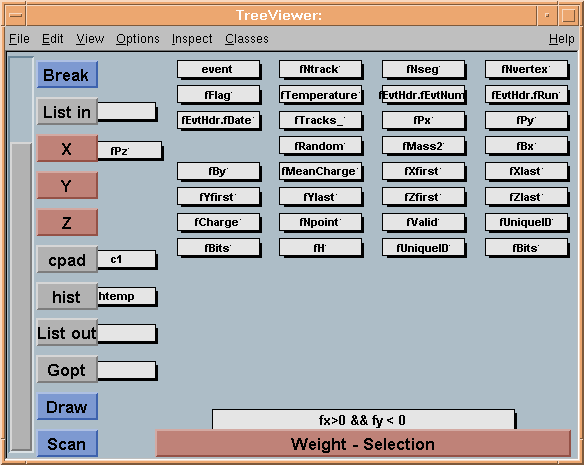The width and height of the screenshot is (584, 465).
Task: Click the Weight - Selection bar
Action: [x=363, y=443]
